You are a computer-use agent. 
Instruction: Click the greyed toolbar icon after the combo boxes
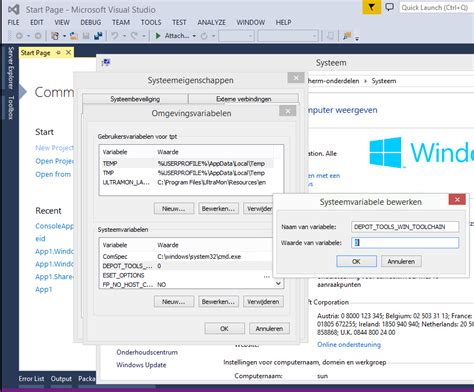pyautogui.click(x=330, y=36)
